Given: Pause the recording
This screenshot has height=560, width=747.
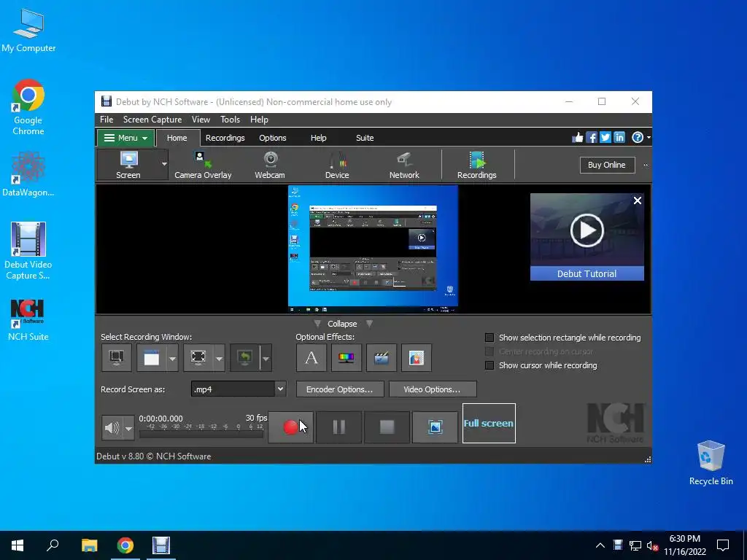Looking at the screenshot, I should click(x=338, y=427).
